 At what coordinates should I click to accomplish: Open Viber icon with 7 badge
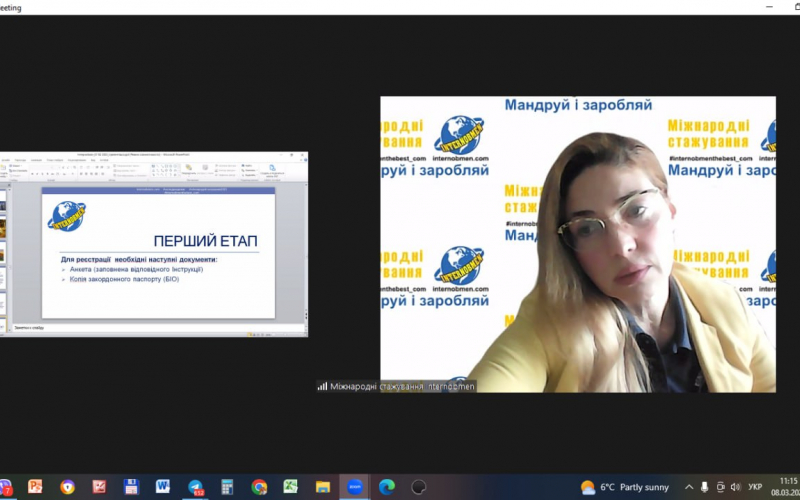click(5, 487)
